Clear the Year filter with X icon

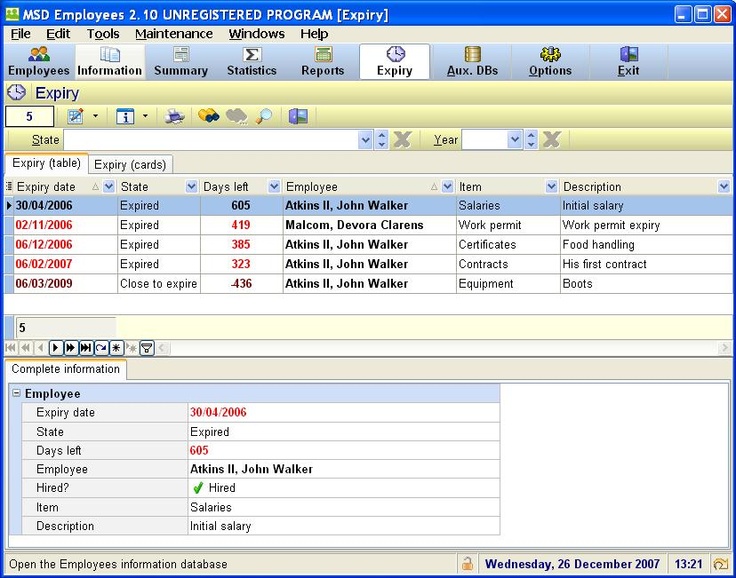pos(552,139)
